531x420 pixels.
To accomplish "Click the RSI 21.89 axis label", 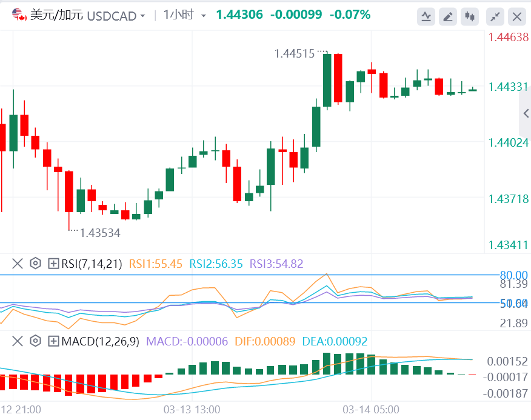I will click(x=514, y=323).
